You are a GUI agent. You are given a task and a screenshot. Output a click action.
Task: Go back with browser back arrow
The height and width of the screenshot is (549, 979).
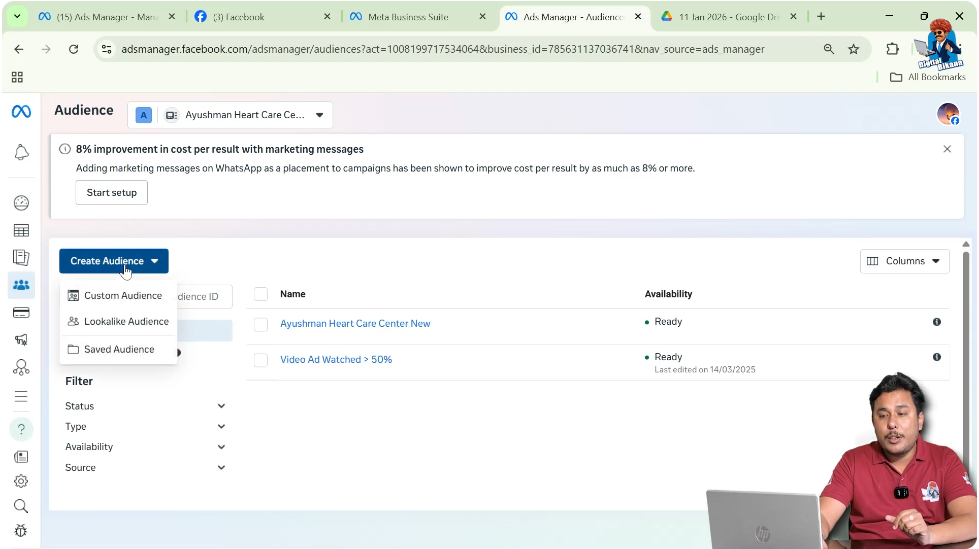19,49
